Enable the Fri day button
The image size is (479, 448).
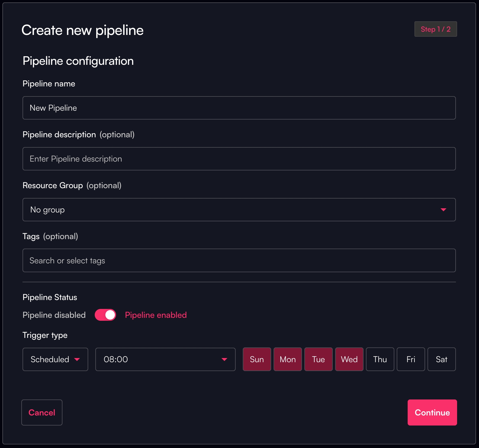coord(411,359)
